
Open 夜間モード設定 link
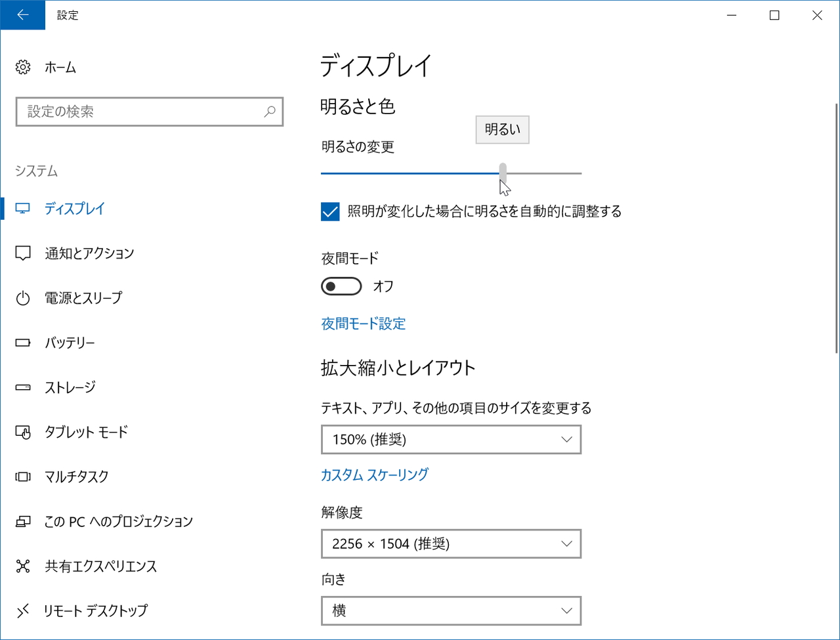363,323
